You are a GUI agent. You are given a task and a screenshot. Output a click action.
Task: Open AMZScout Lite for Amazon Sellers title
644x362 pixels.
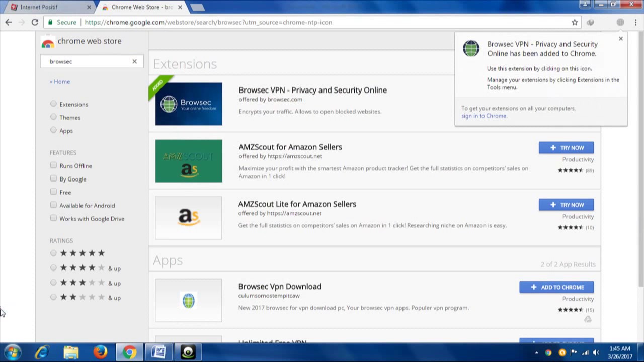pyautogui.click(x=297, y=204)
